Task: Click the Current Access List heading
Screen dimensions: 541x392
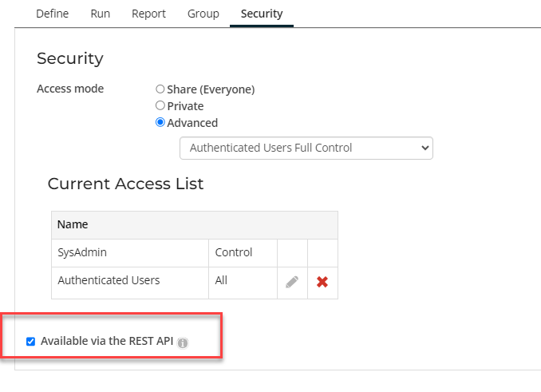Action: click(125, 184)
